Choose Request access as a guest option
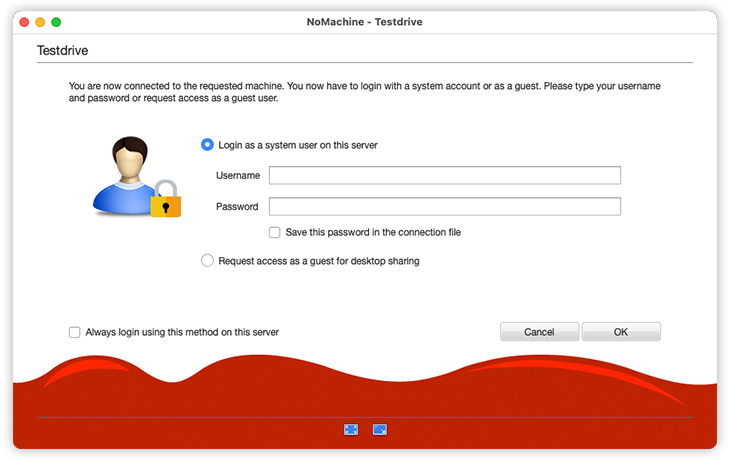 (x=208, y=261)
